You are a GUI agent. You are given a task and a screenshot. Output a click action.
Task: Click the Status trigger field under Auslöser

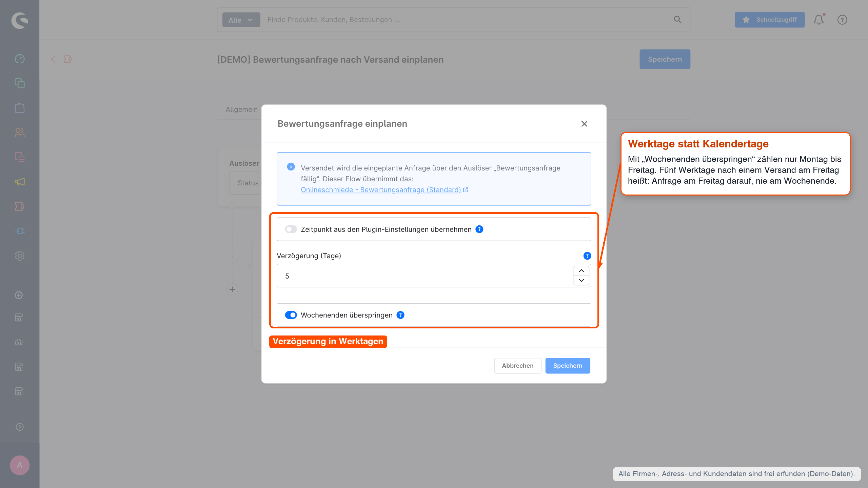245,183
